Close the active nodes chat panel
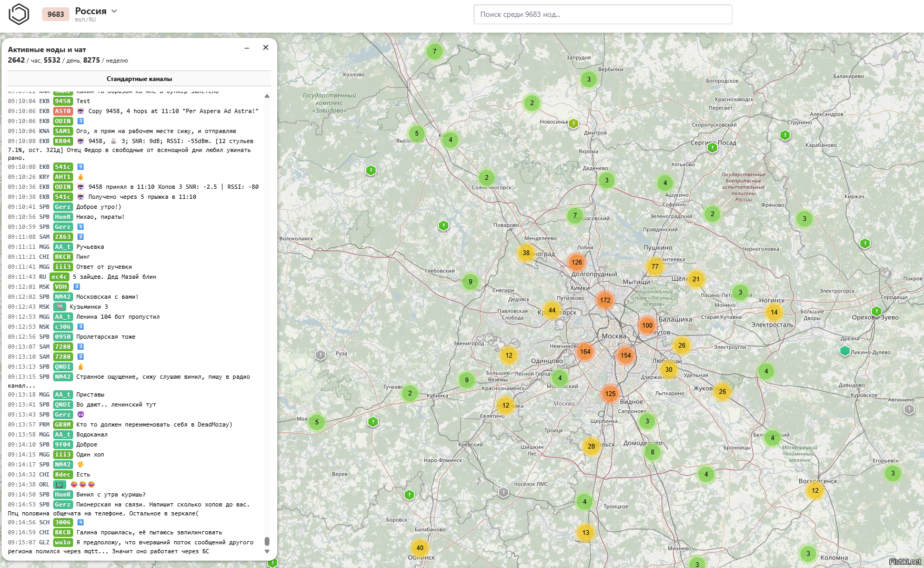The height and width of the screenshot is (568, 924). click(266, 47)
